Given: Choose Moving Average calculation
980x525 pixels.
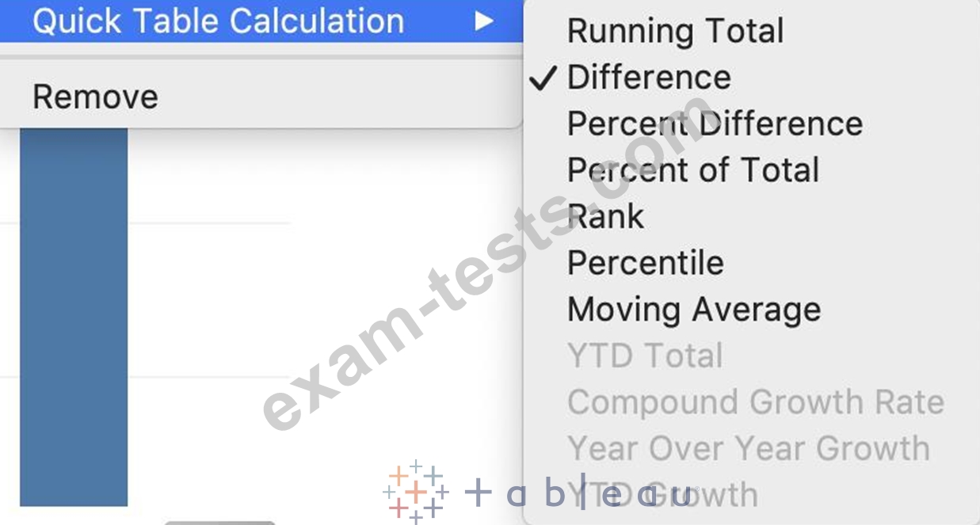Looking at the screenshot, I should click(x=694, y=309).
